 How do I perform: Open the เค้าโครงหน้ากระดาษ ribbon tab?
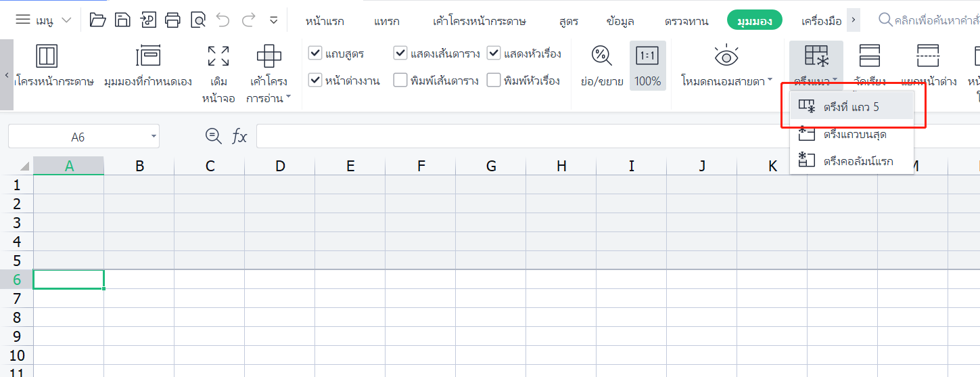pyautogui.click(x=480, y=21)
